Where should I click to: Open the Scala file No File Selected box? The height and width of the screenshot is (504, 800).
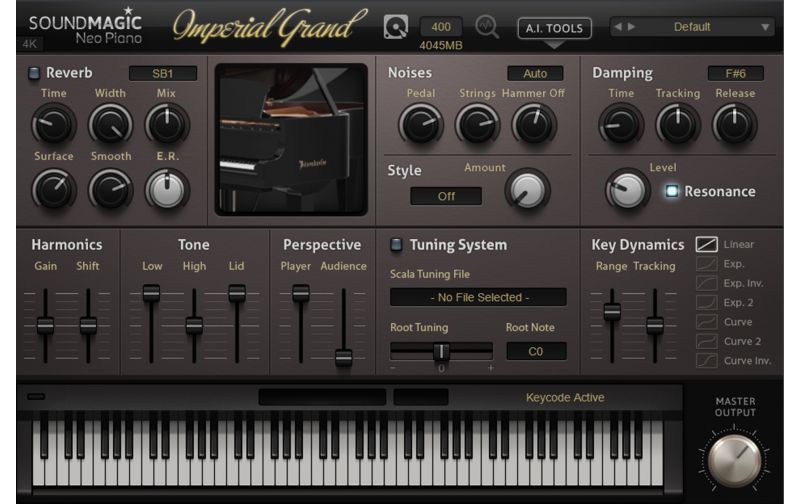pos(478,297)
